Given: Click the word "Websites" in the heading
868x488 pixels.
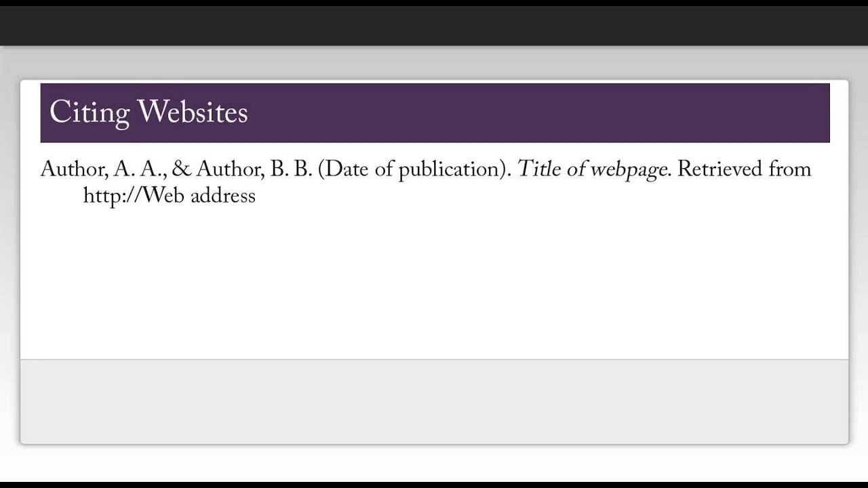Looking at the screenshot, I should pyautogui.click(x=193, y=112).
